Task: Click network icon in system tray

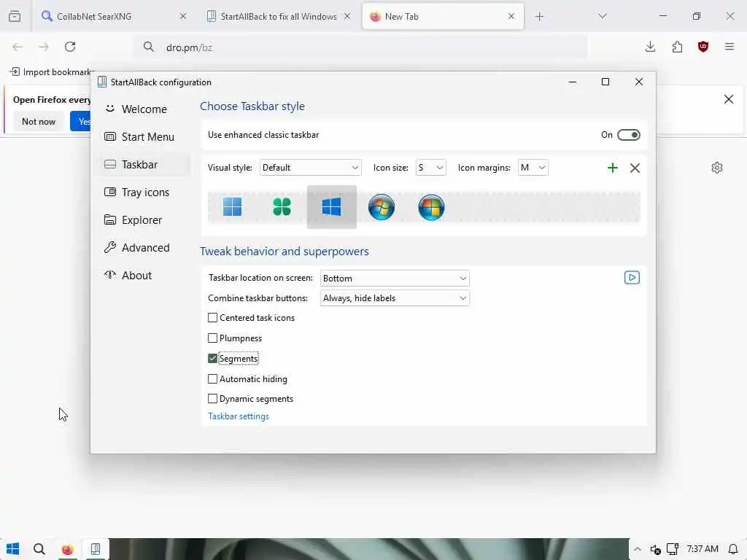Action: (672, 549)
